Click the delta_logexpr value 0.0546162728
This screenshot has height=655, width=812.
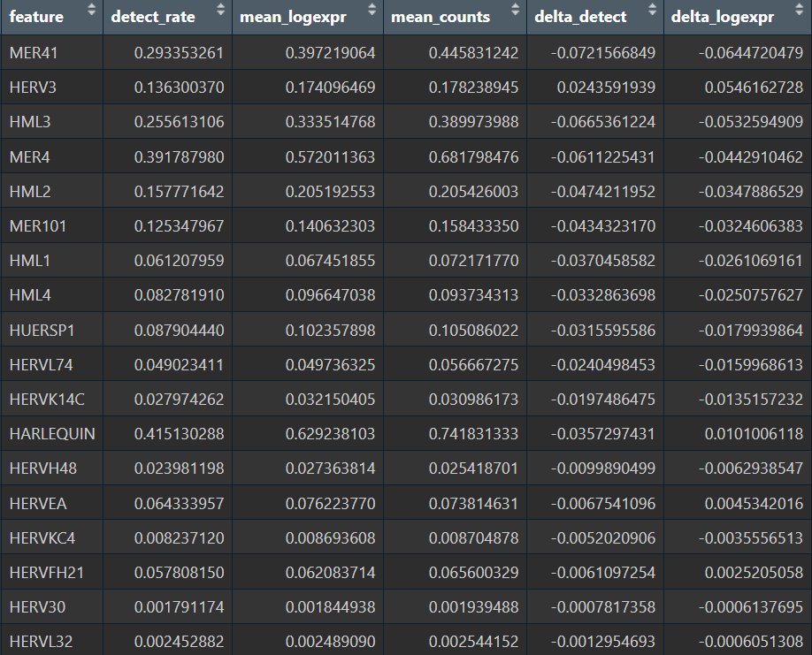coord(754,88)
